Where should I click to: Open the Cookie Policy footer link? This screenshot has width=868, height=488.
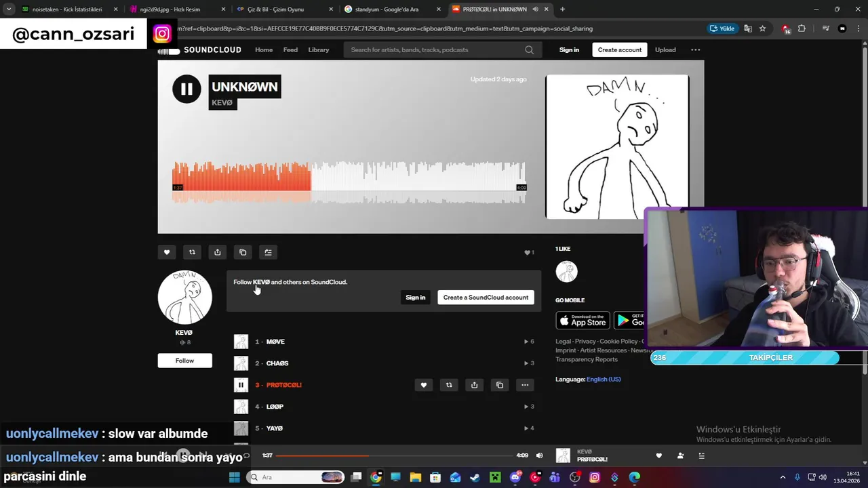point(618,342)
